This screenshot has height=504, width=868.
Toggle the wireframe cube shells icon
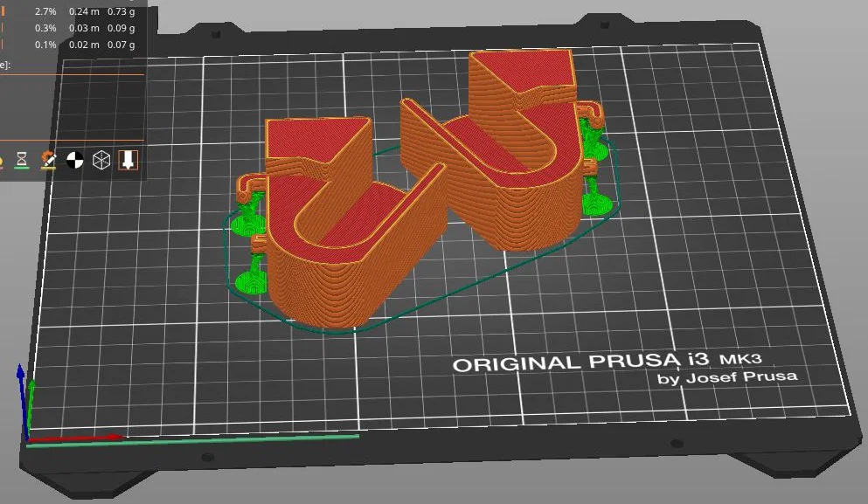(x=101, y=161)
